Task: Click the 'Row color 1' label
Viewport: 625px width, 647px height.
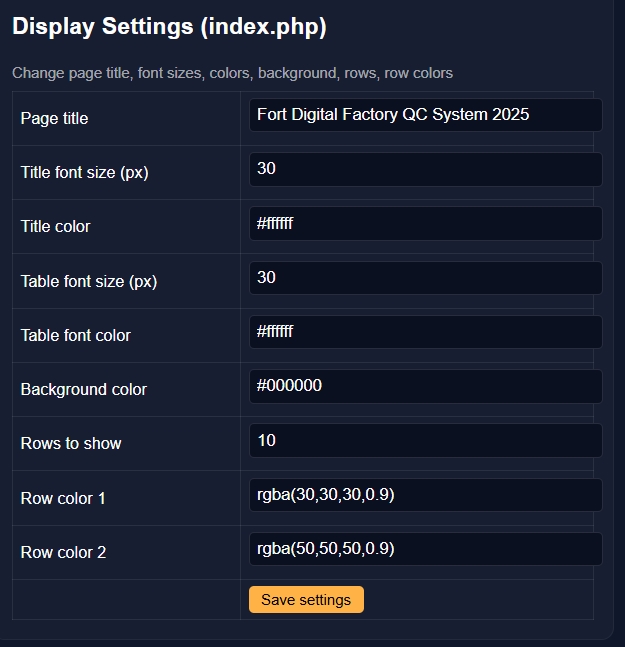Action: coord(63,498)
